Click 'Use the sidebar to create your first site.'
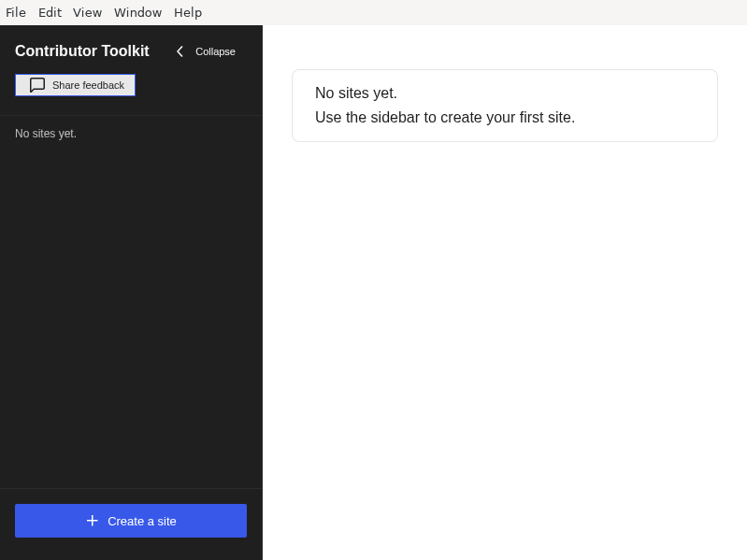The height and width of the screenshot is (560, 747). 445,117
